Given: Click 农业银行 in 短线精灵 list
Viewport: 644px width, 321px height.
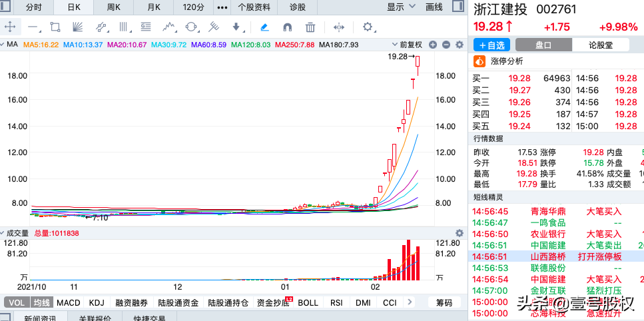Looking at the screenshot, I should (548, 234).
